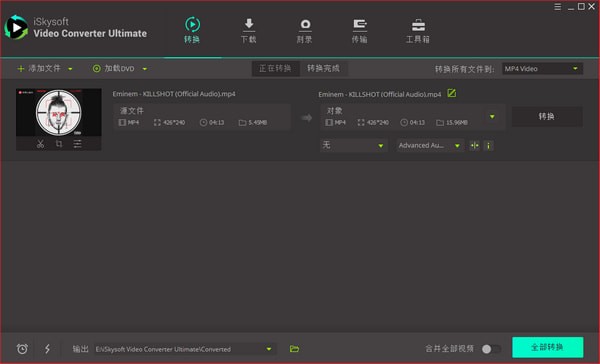
Task: Open the scissors trim tool
Action: click(x=40, y=144)
